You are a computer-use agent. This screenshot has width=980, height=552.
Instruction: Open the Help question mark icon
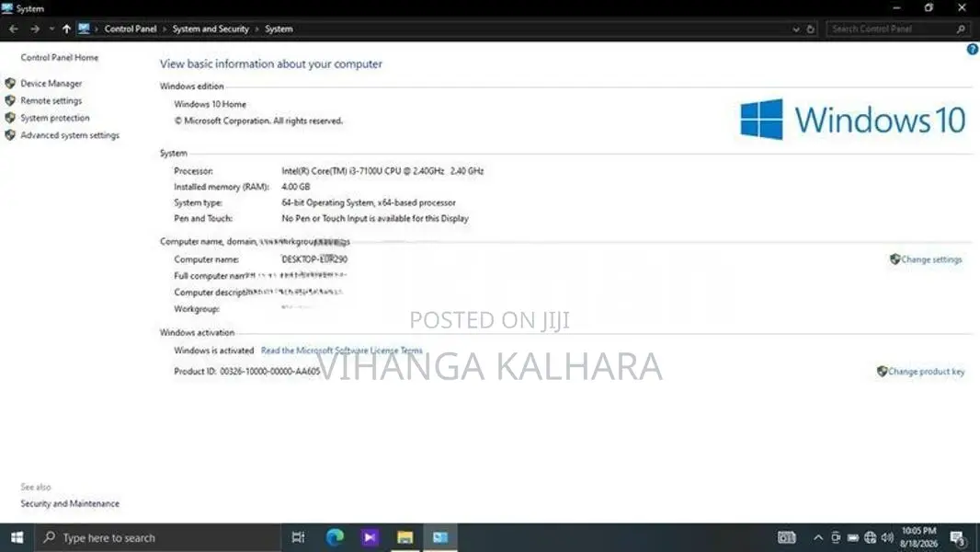[x=973, y=50]
